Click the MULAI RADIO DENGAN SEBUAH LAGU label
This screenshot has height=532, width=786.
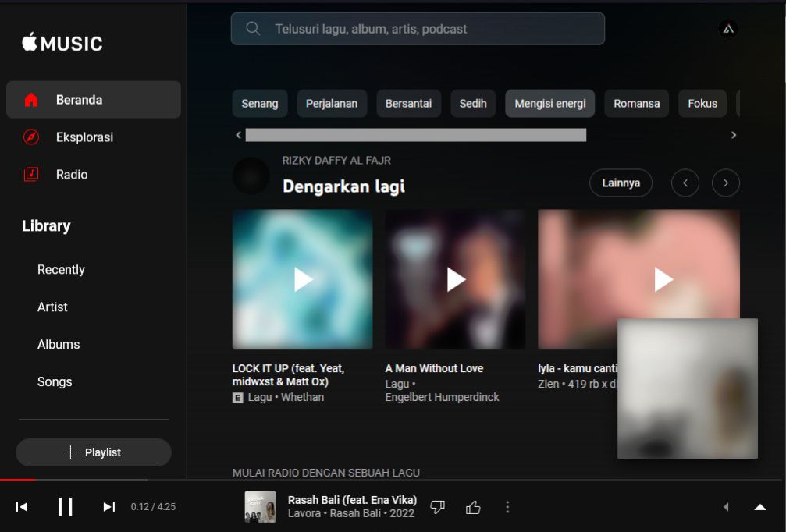[325, 473]
